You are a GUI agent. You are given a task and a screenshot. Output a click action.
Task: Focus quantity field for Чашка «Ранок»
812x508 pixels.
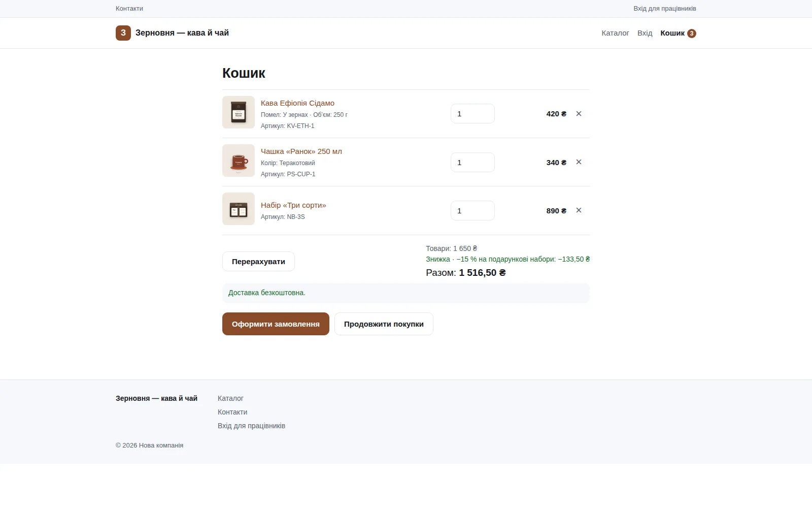[472, 163]
